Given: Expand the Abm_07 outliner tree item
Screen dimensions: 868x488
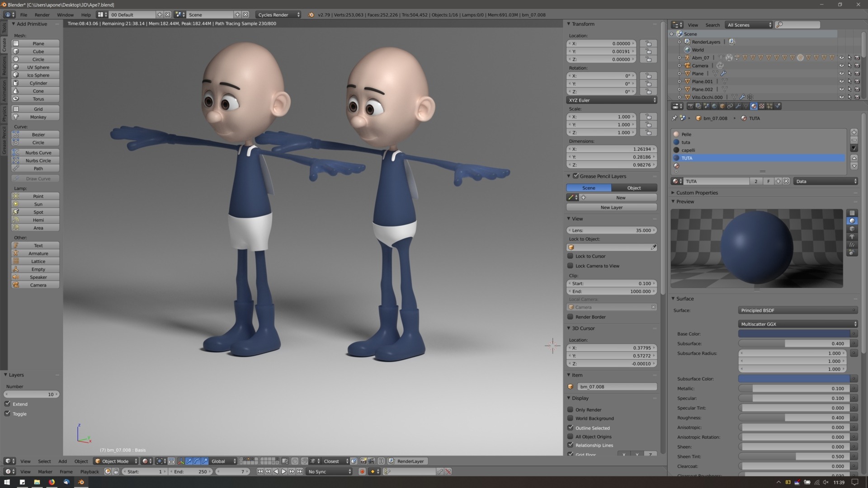Looking at the screenshot, I should [x=679, y=57].
